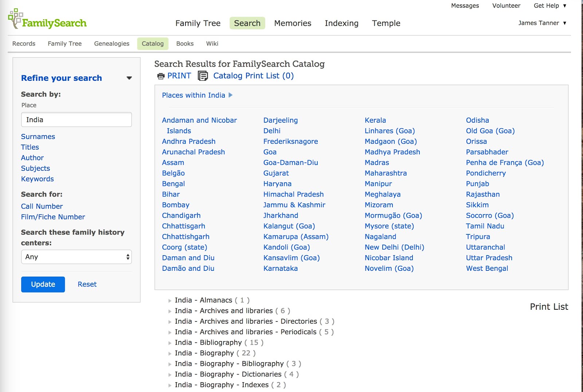The image size is (583, 392).
Task: Open the Goa-Daman-Diu place link
Action: (x=291, y=162)
